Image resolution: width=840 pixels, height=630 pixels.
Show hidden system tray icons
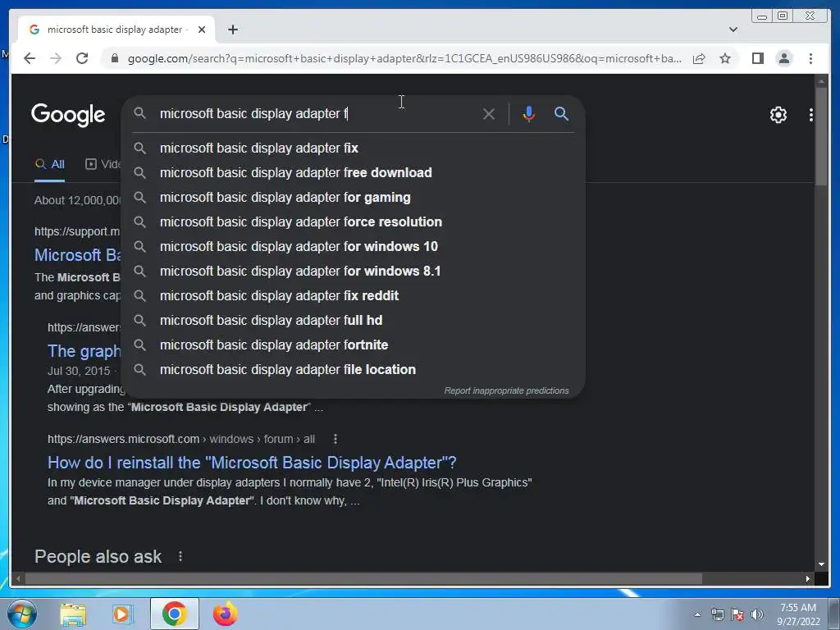point(697,614)
